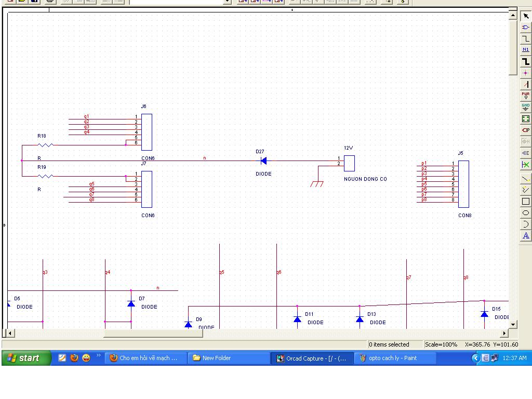Screen dimensions: 532x399
Task: Activate the Place Arc tool
Action: (x=526, y=224)
